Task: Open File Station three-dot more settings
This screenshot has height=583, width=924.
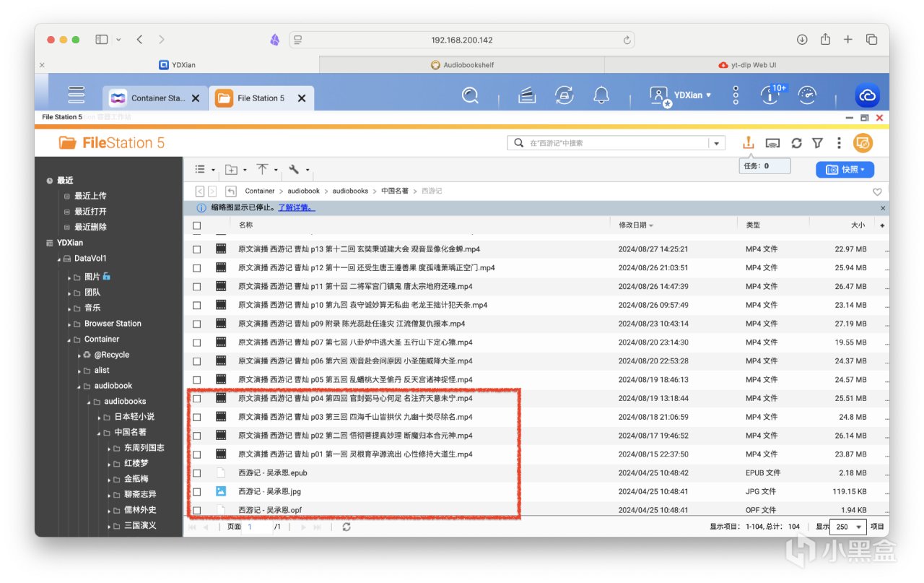Action: coord(839,143)
